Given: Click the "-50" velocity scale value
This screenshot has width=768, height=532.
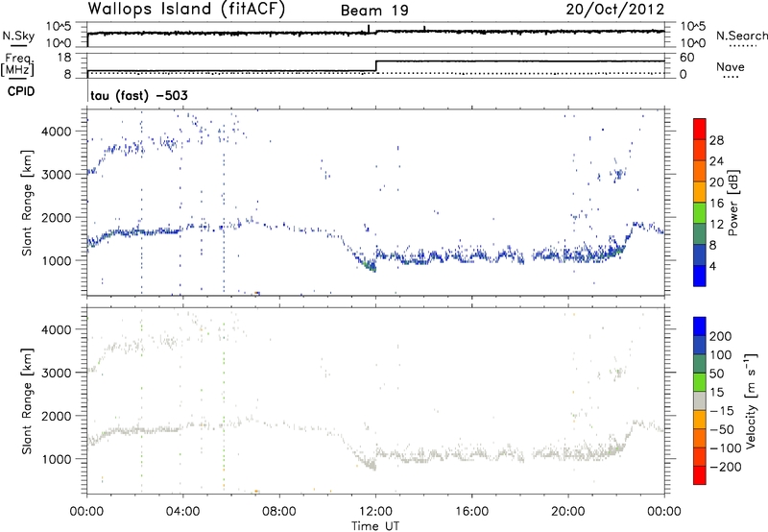Looking at the screenshot, I should [722, 429].
